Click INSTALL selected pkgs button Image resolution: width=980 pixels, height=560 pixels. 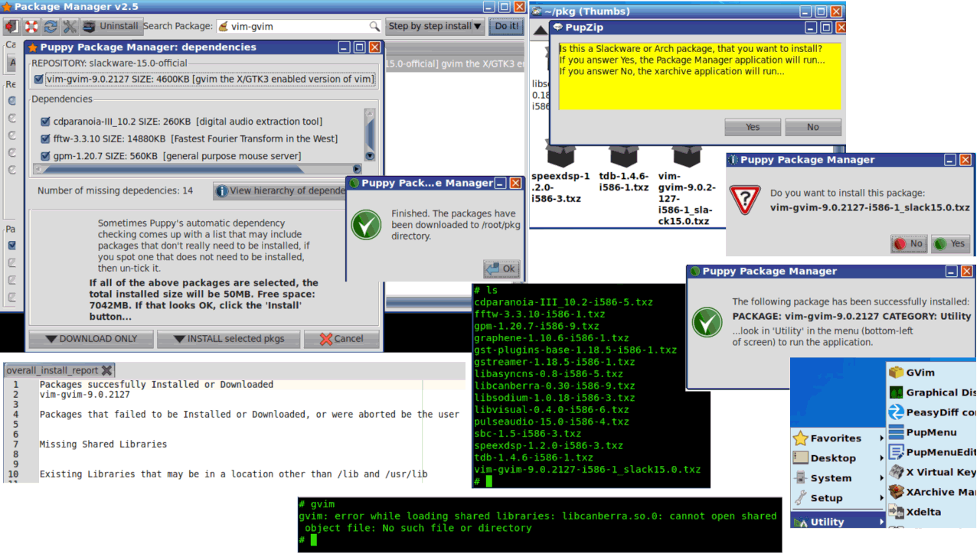tap(228, 339)
